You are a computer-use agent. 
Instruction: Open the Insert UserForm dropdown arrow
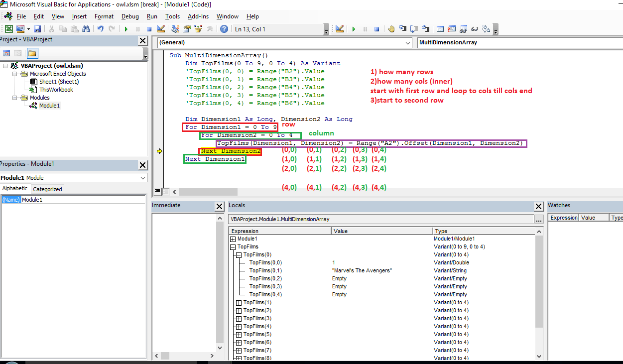pos(28,29)
